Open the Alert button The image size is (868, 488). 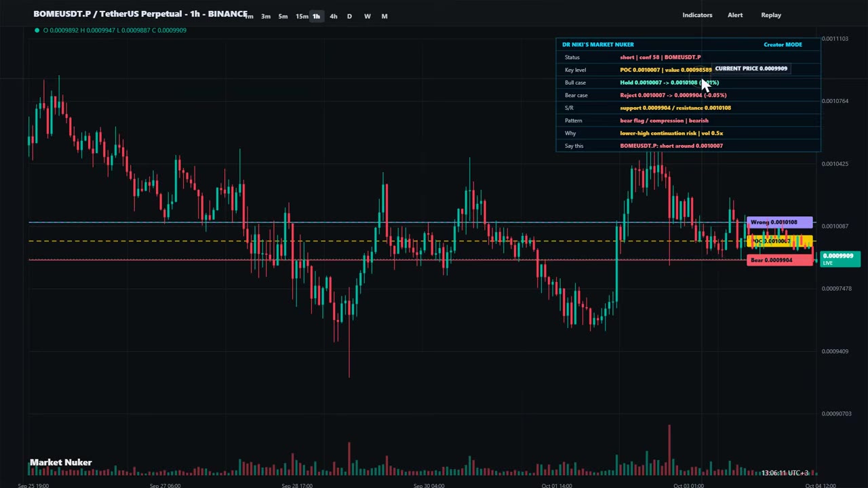tap(735, 15)
